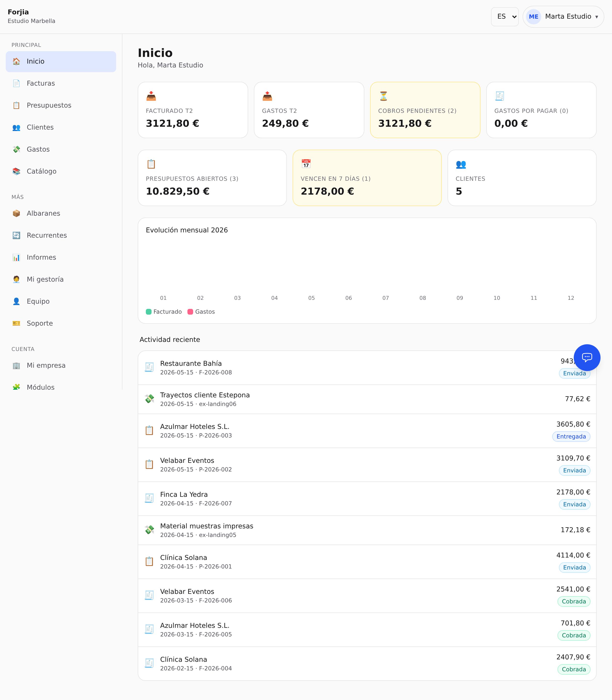Click the Equipo silhouette icon in sidebar
Screen dimensions: 612x700
pos(16,301)
